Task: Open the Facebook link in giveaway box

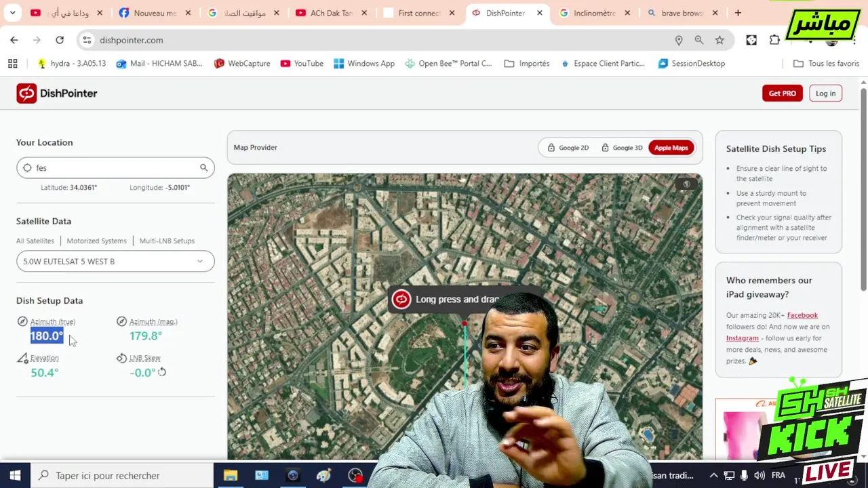Action: tap(802, 315)
